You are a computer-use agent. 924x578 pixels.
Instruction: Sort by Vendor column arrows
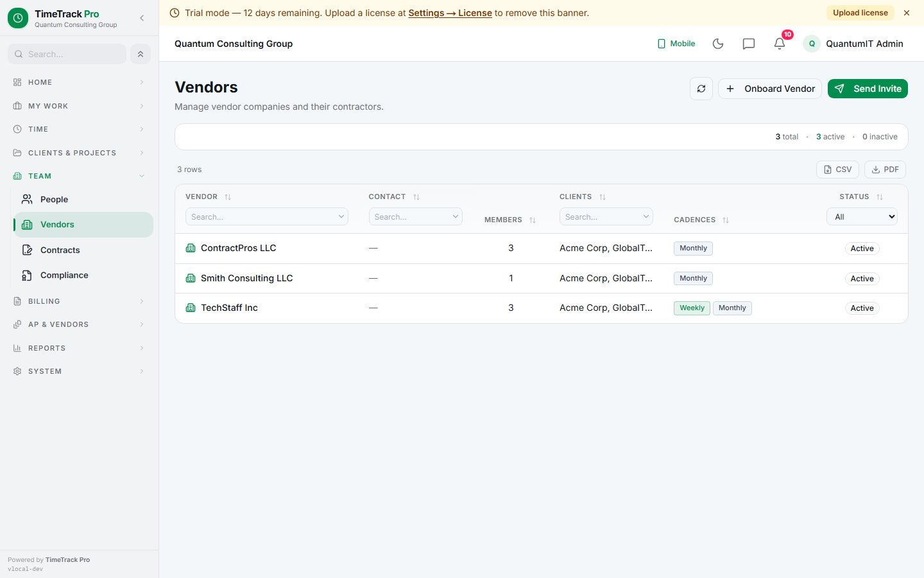click(228, 197)
